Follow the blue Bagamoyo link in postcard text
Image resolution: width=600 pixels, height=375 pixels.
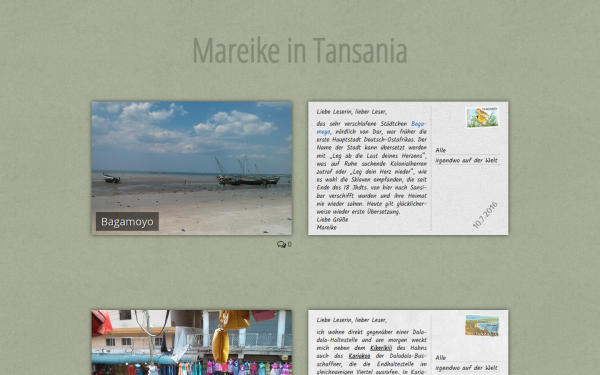pos(418,124)
